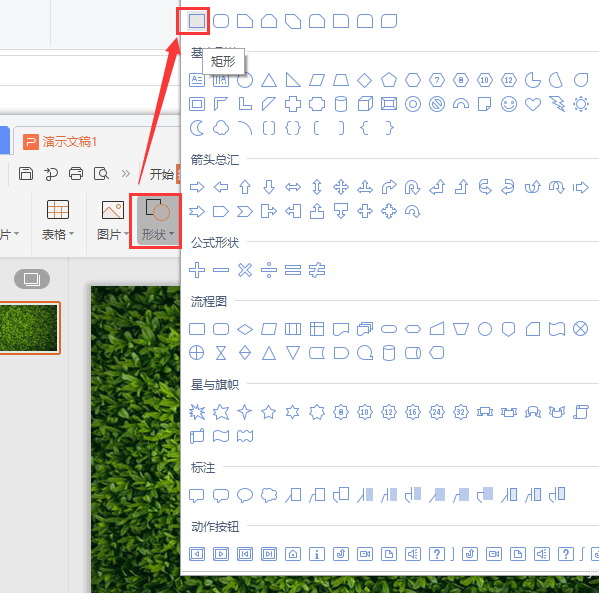This screenshot has height=593, width=599.
Task: Click the export to PDF icon
Action: point(51,173)
